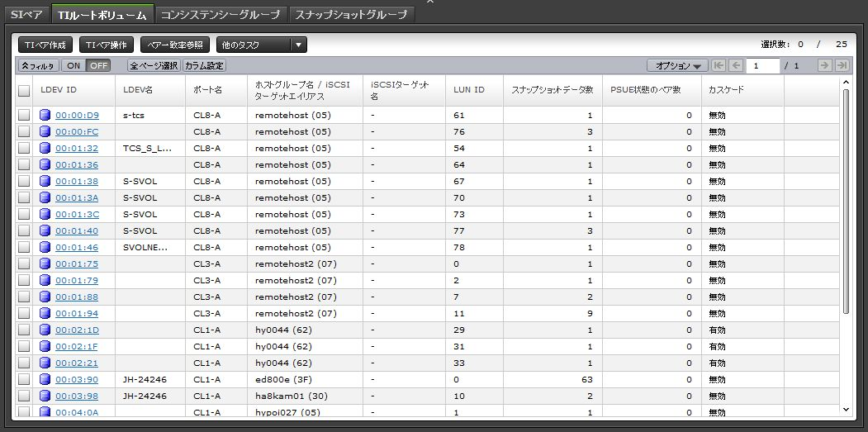Check the row for LDEV 00:00:D9
868x432 pixels.
[24, 115]
